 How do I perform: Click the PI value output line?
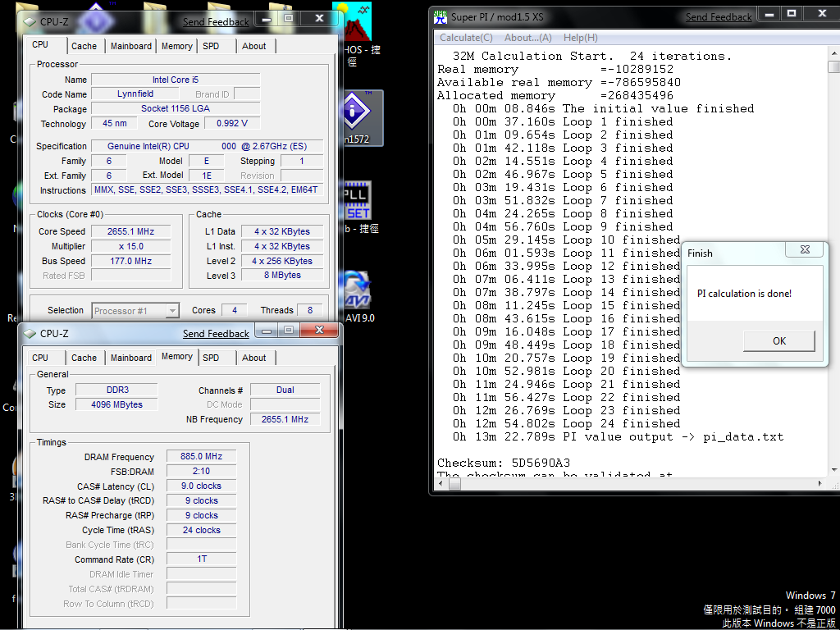tap(618, 437)
